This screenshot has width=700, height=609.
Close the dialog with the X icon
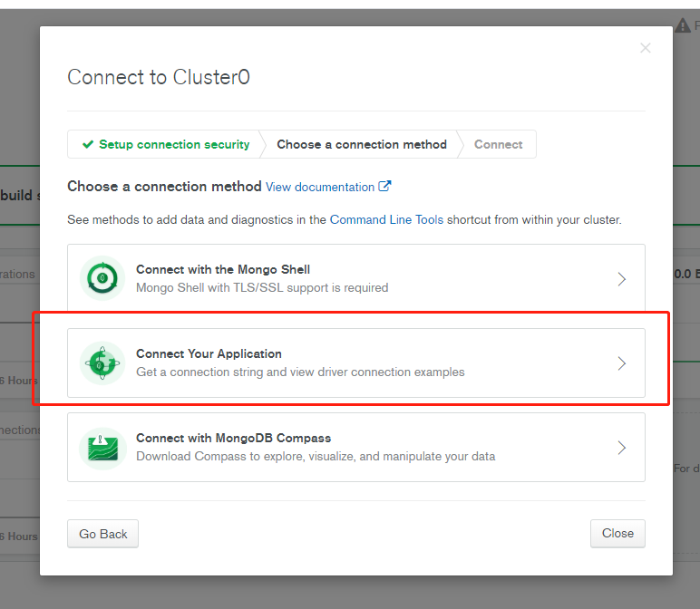coord(645,48)
